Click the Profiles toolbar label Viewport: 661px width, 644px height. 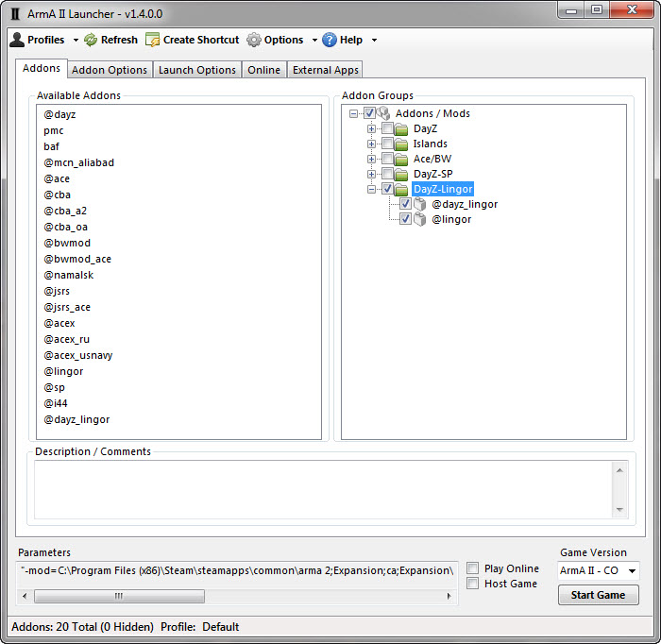point(46,40)
